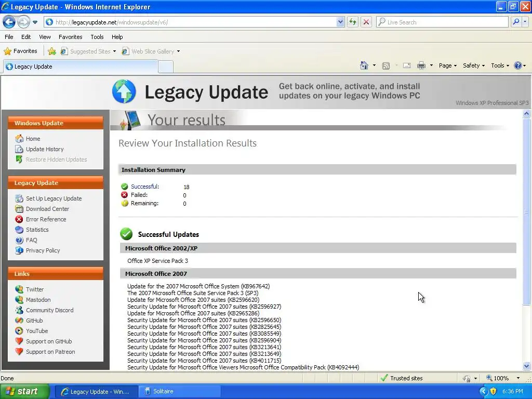Click the Legacy Update globe logo

point(124,91)
